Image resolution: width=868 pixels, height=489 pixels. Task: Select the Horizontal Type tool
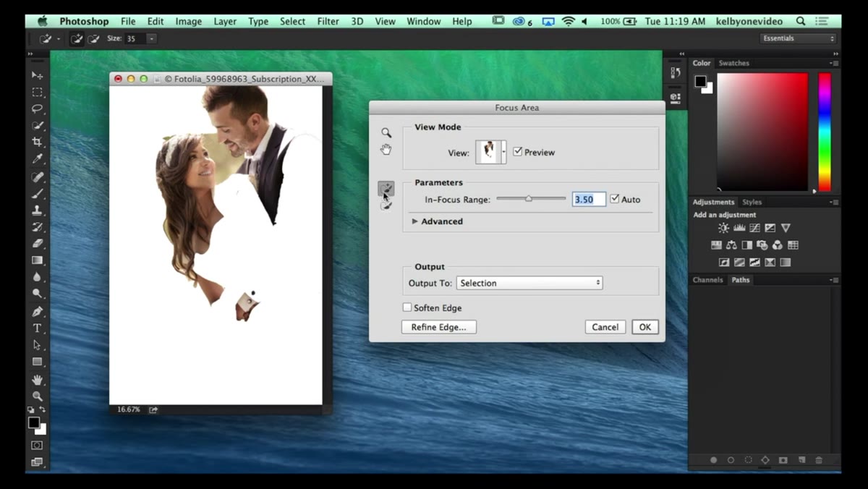pos(37,328)
